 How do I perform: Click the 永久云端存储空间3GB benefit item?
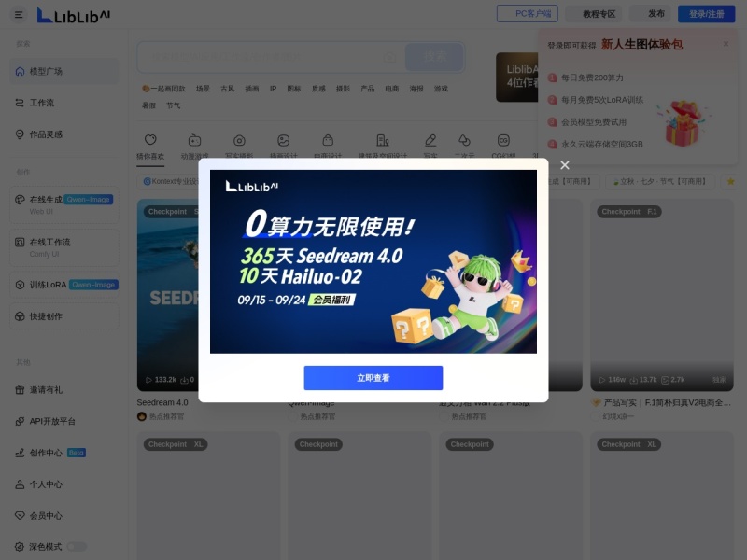(x=595, y=144)
